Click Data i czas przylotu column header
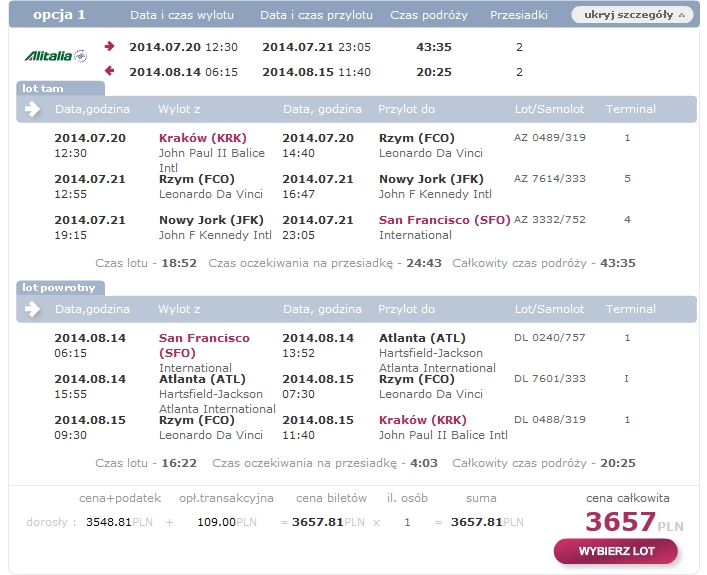The image size is (707, 575). tap(316, 15)
